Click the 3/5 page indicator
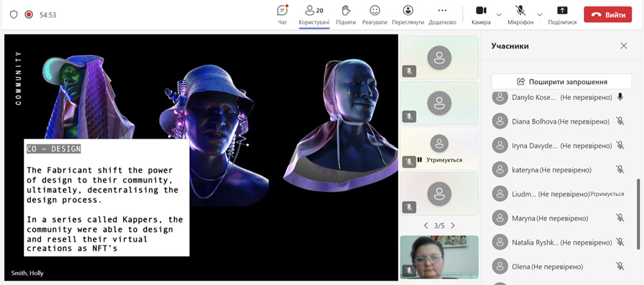This screenshot has width=644, height=285. [x=439, y=226]
